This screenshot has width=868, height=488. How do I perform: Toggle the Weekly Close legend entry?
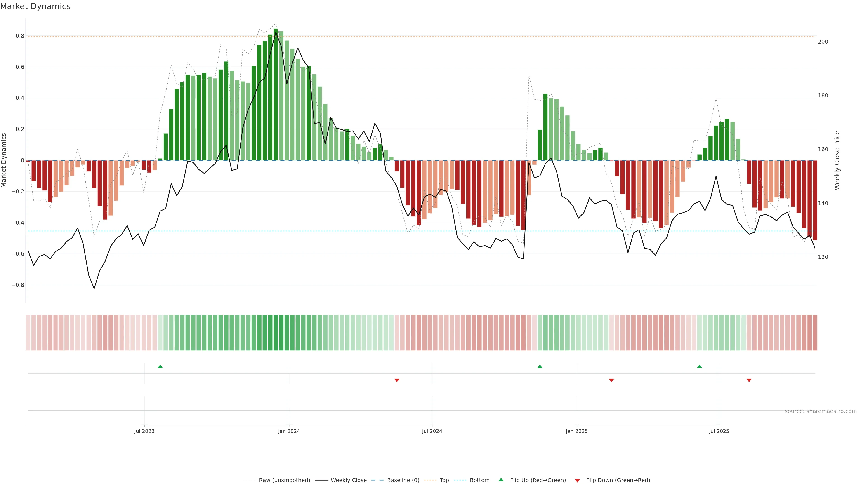tap(348, 480)
